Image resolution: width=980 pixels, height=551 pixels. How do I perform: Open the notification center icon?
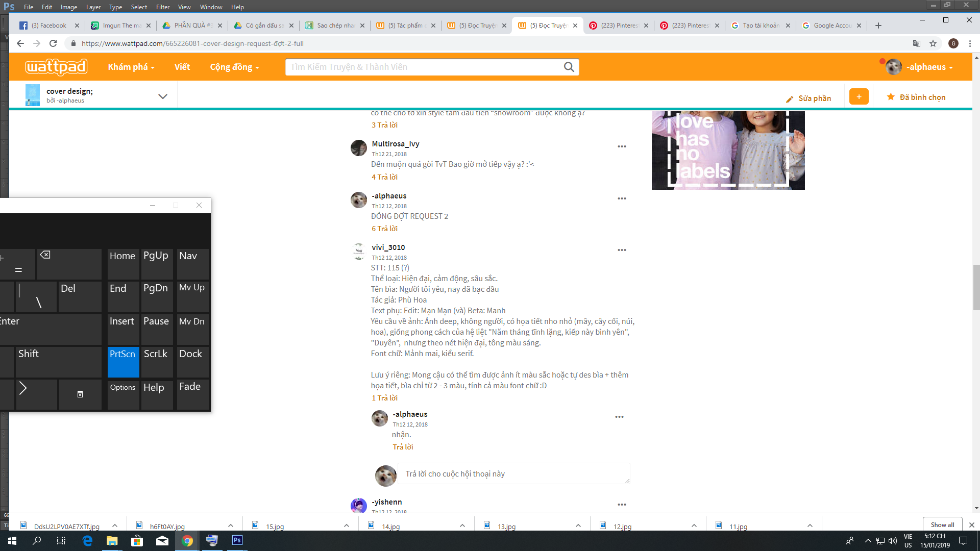[x=963, y=541]
